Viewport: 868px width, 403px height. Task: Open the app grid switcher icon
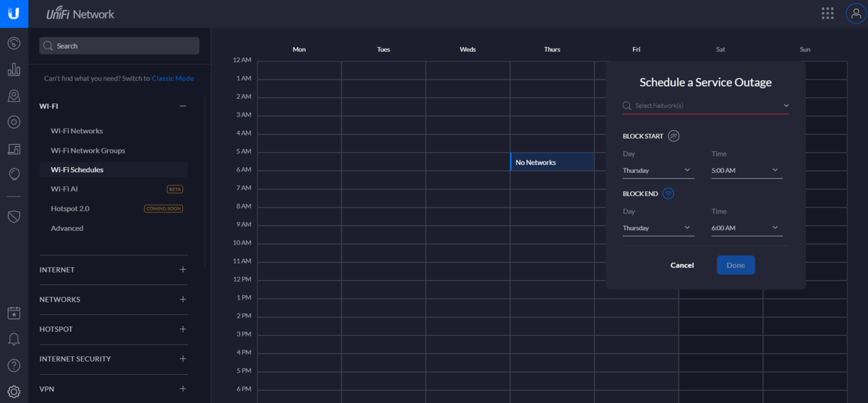(x=827, y=14)
